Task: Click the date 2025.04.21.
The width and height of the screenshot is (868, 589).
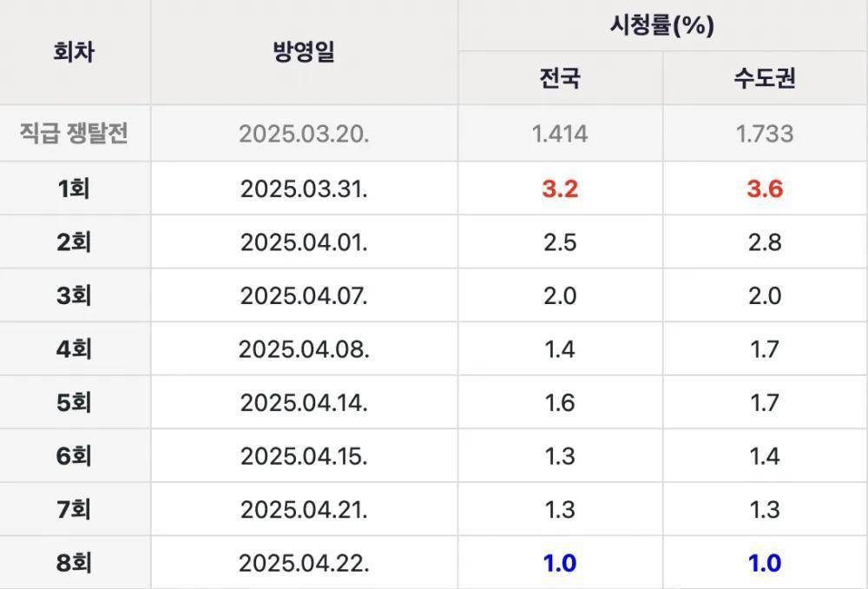Action: pos(304,509)
